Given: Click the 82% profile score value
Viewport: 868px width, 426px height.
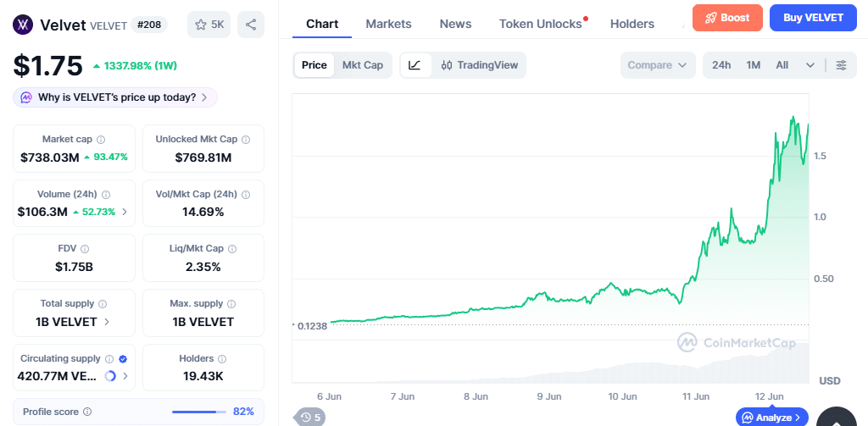Looking at the screenshot, I should pyautogui.click(x=243, y=412).
